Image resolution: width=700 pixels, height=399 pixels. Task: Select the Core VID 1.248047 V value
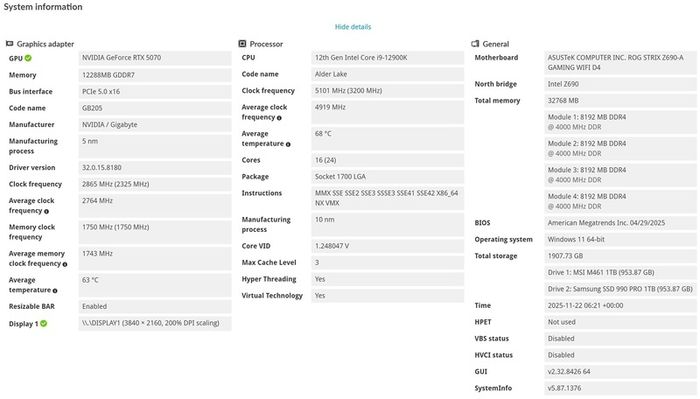coord(388,246)
